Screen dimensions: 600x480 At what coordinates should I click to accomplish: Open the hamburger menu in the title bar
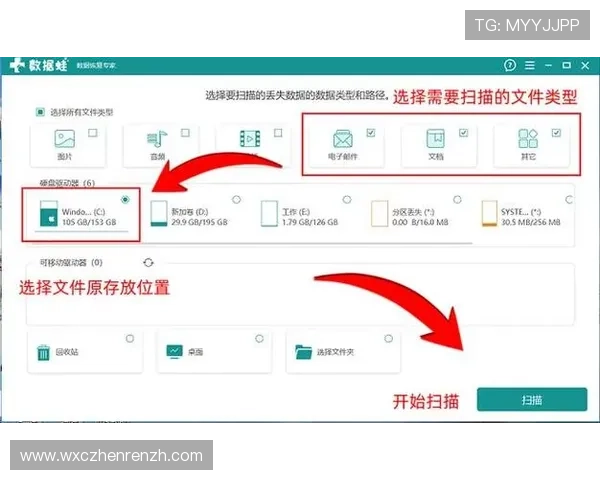tap(530, 65)
